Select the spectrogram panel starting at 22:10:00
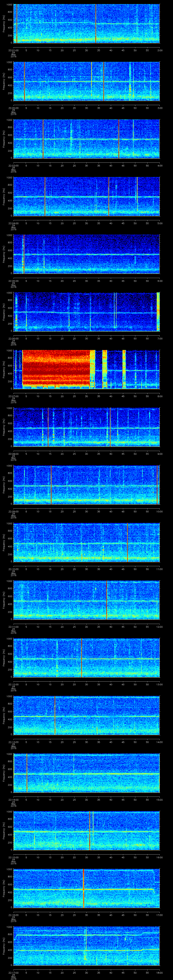173x980 pixels. [87, 543]
